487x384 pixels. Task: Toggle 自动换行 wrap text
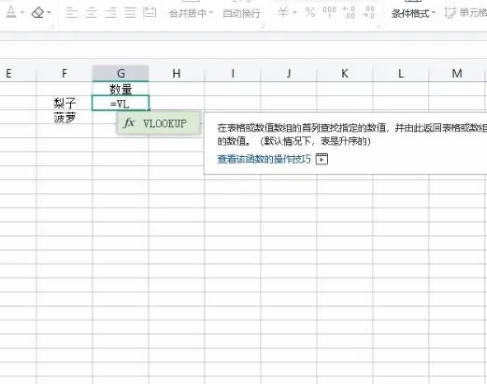pos(241,13)
